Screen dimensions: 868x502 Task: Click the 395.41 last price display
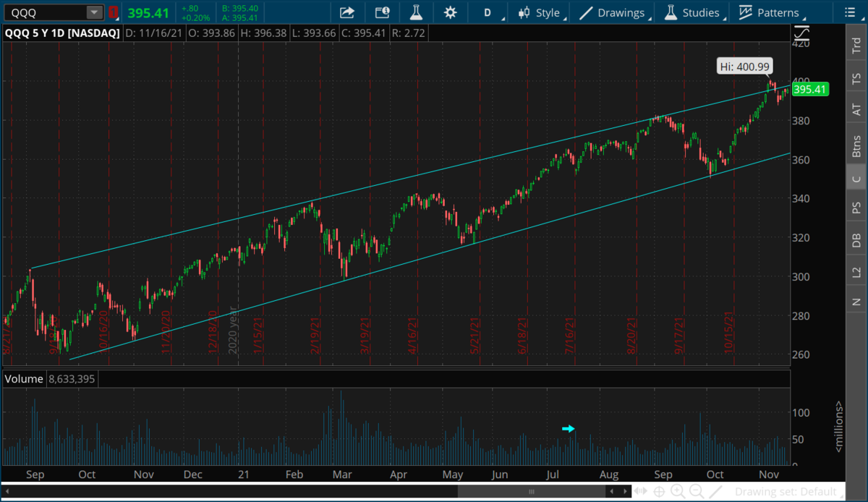click(x=148, y=12)
